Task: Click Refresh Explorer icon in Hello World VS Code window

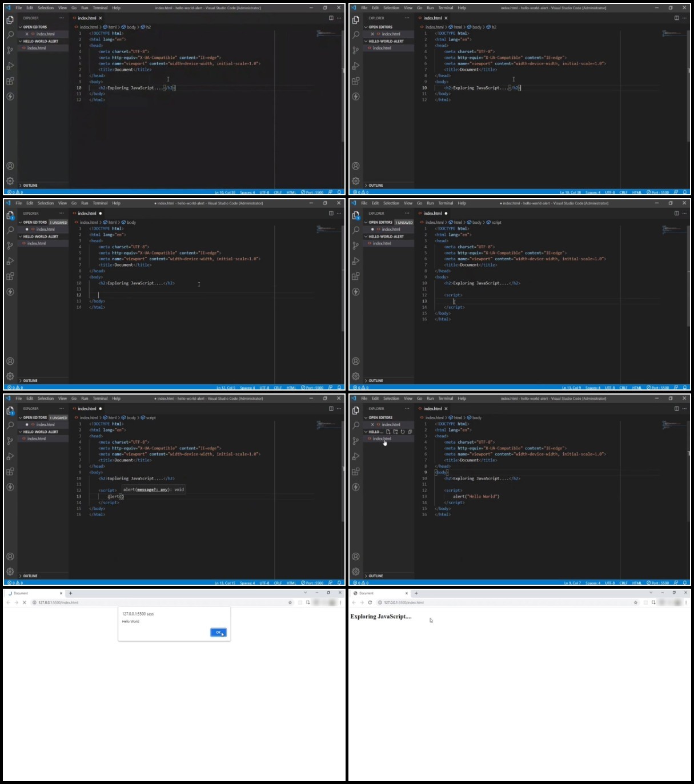Action: (403, 432)
